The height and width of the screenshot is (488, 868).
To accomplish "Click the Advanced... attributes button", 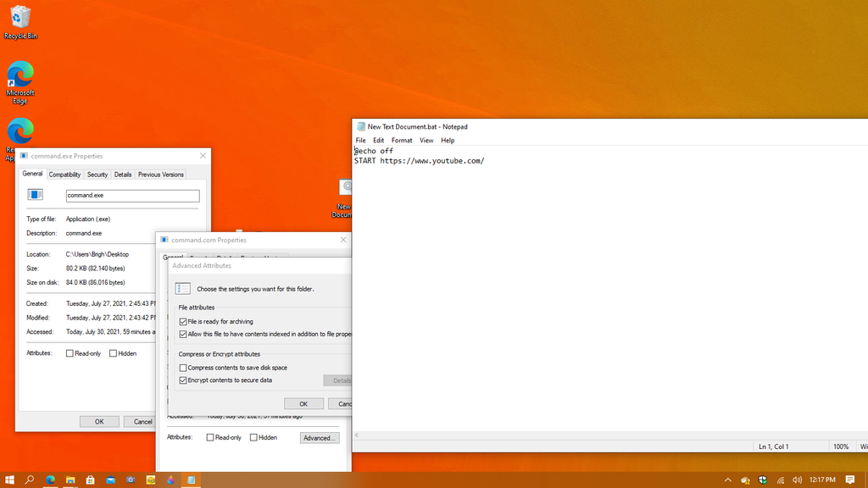I will 320,438.
